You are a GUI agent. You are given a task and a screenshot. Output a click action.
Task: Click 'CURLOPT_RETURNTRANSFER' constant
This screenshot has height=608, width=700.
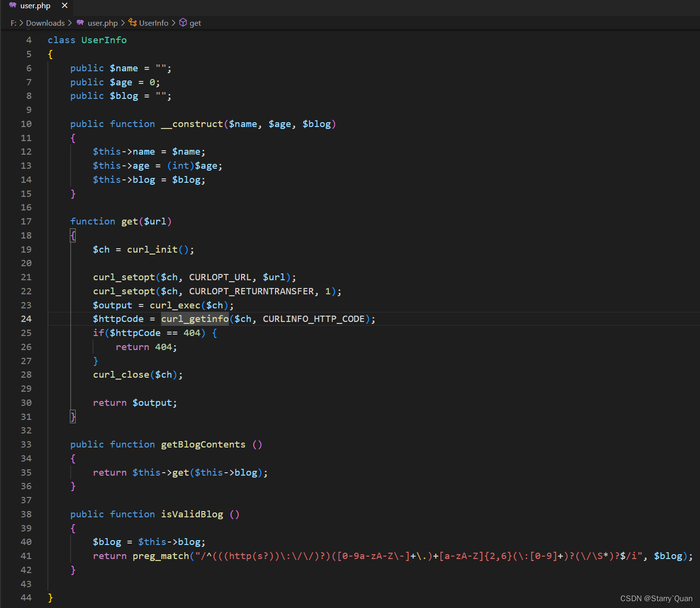(251, 291)
